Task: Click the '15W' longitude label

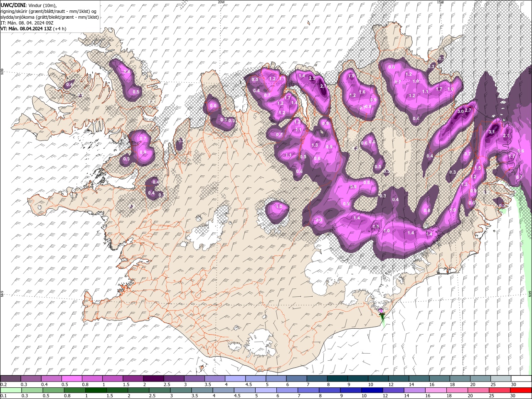Action: coord(440,2)
